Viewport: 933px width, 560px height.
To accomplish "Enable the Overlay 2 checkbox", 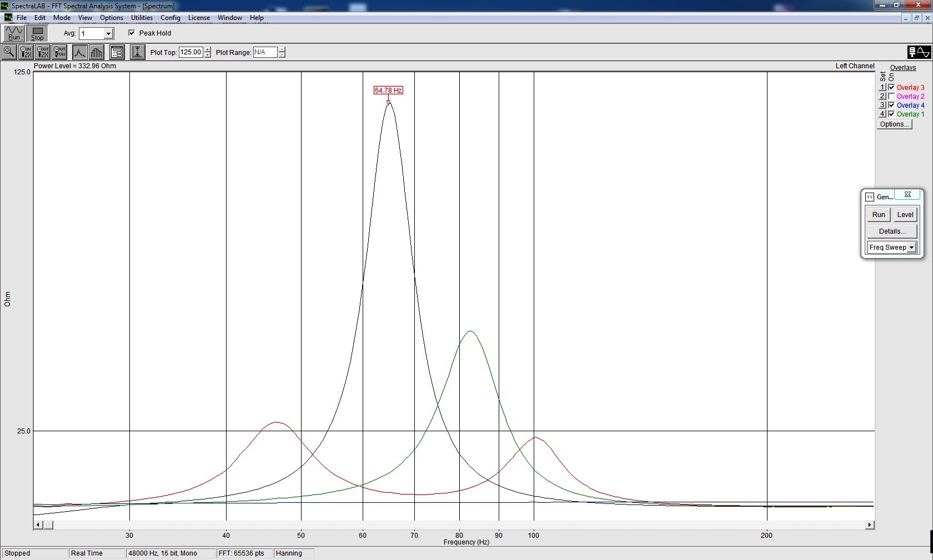I will click(891, 97).
